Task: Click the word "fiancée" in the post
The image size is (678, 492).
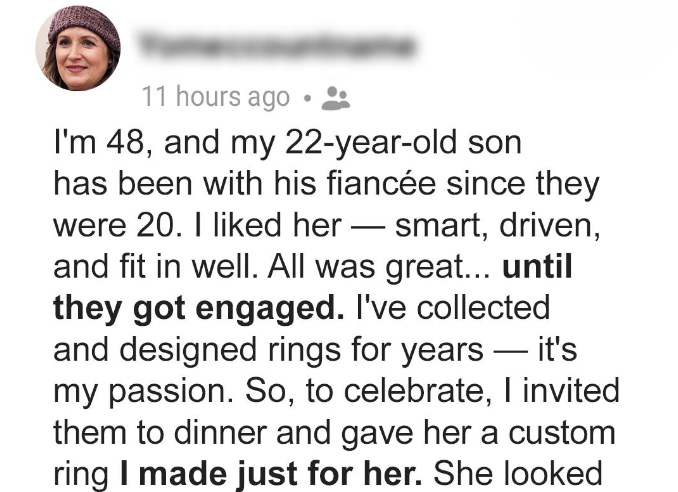Action: [380, 184]
